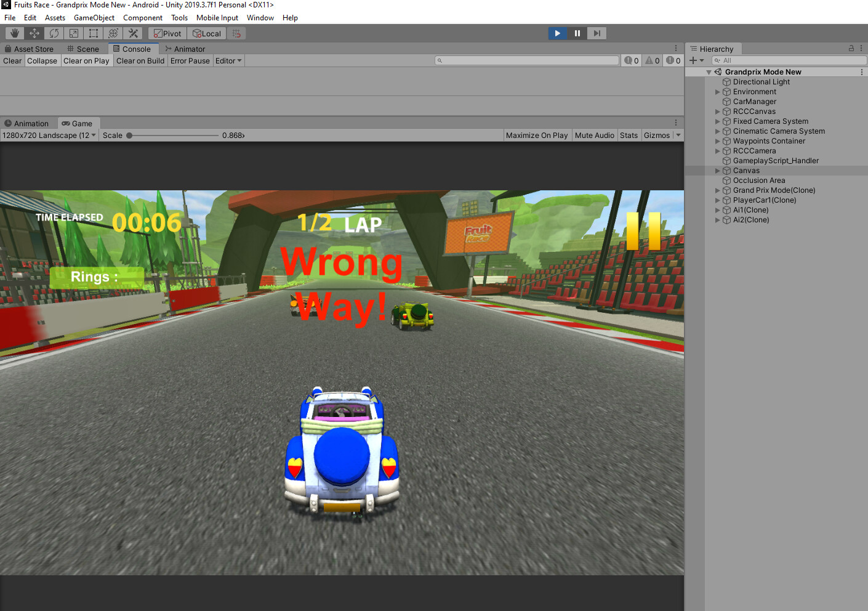Toggle Local handle orientation

pos(206,33)
